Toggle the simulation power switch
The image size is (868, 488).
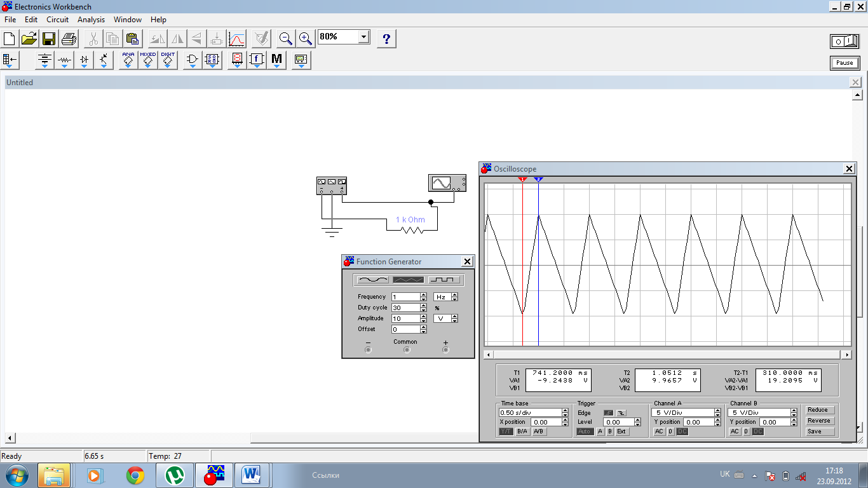coord(844,41)
